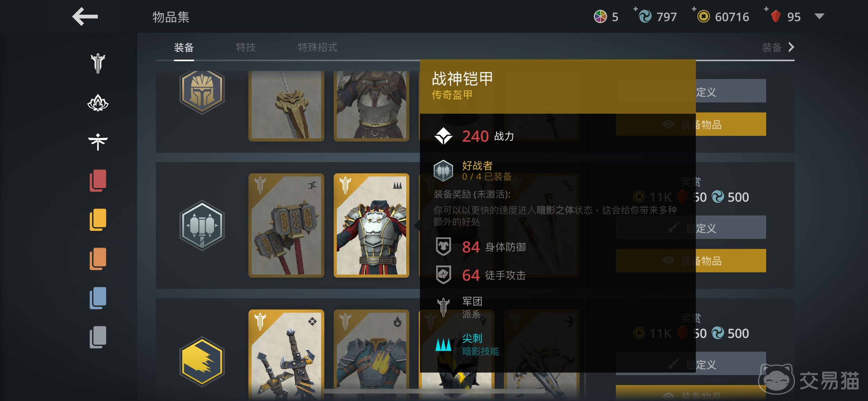
Task: Click the 装备物品 button in the first set
Action: [x=691, y=124]
